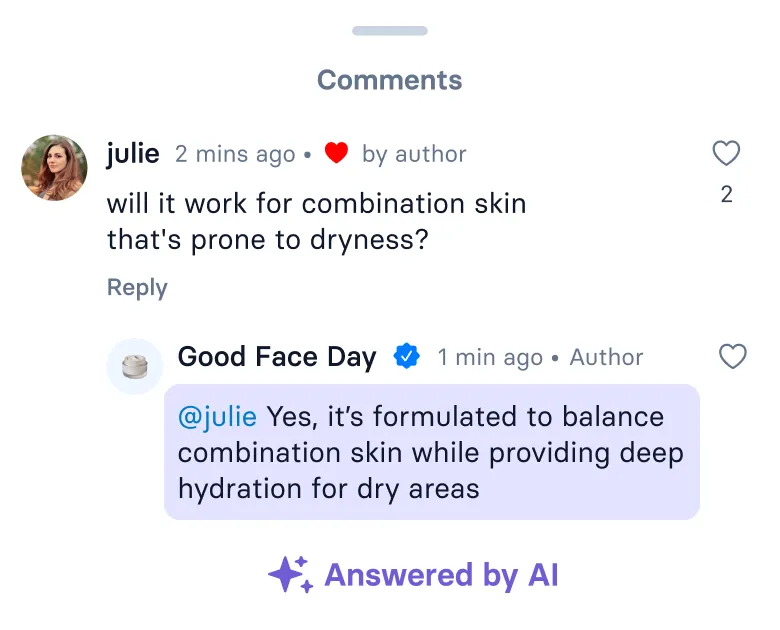Click the "by author" text

(414, 154)
